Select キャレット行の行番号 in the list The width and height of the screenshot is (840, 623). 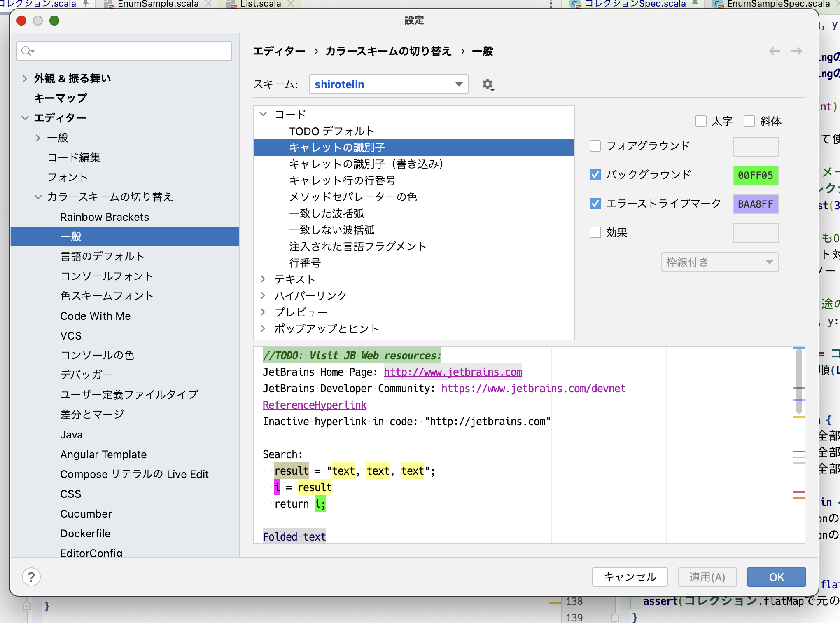[x=342, y=180]
